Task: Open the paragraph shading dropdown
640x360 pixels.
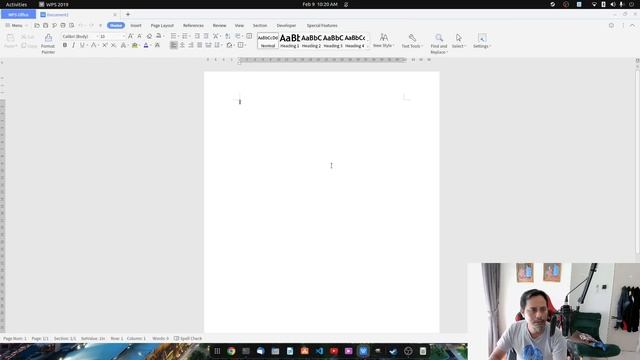Action: point(233,45)
